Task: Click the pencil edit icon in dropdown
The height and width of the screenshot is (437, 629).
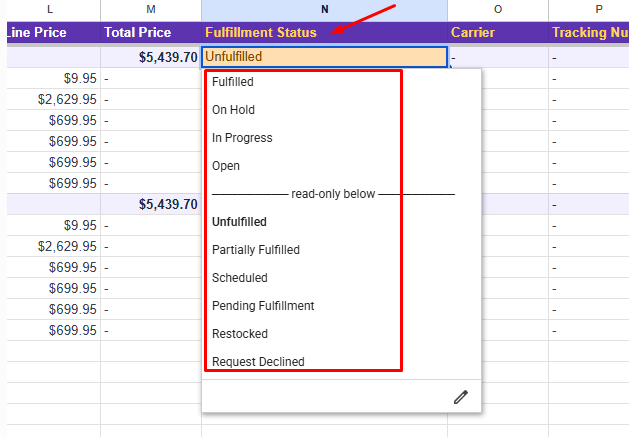Action: tap(461, 397)
